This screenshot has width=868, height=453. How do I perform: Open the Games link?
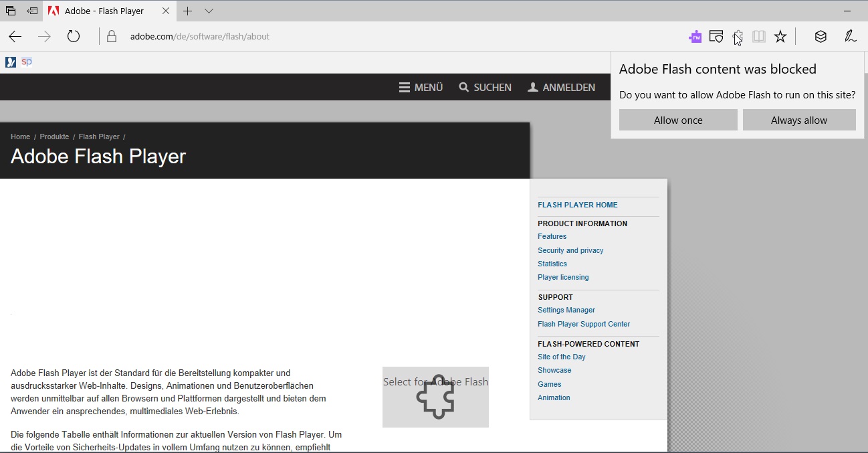550,384
